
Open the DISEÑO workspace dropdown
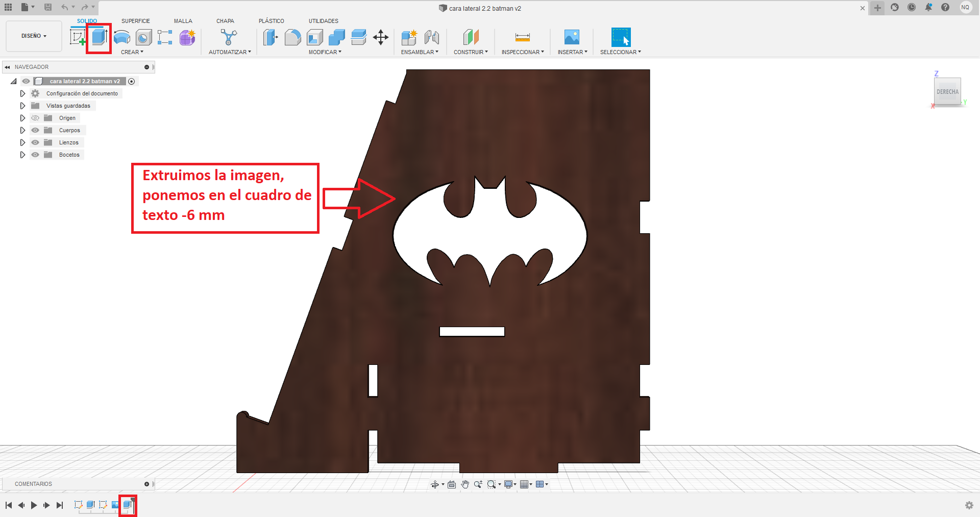coord(34,36)
